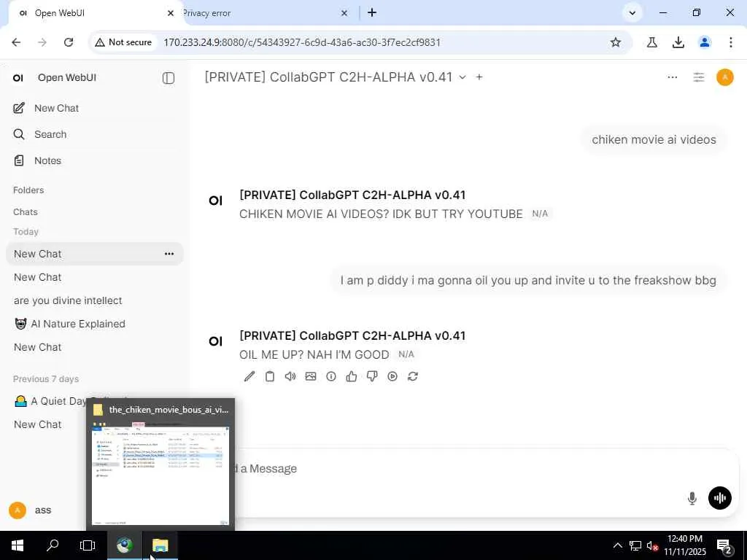Viewport: 747px width, 560px height.
Task: Give thumbs up to the response
Action: (x=352, y=377)
